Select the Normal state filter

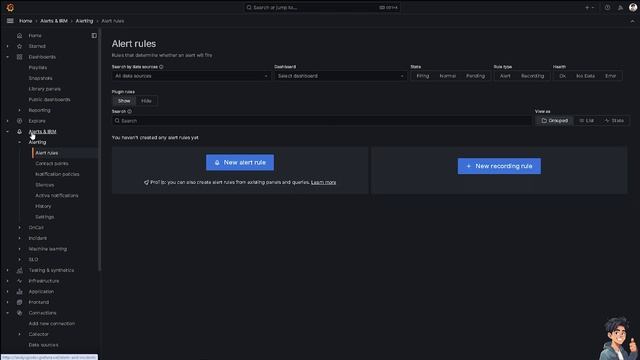tap(447, 76)
